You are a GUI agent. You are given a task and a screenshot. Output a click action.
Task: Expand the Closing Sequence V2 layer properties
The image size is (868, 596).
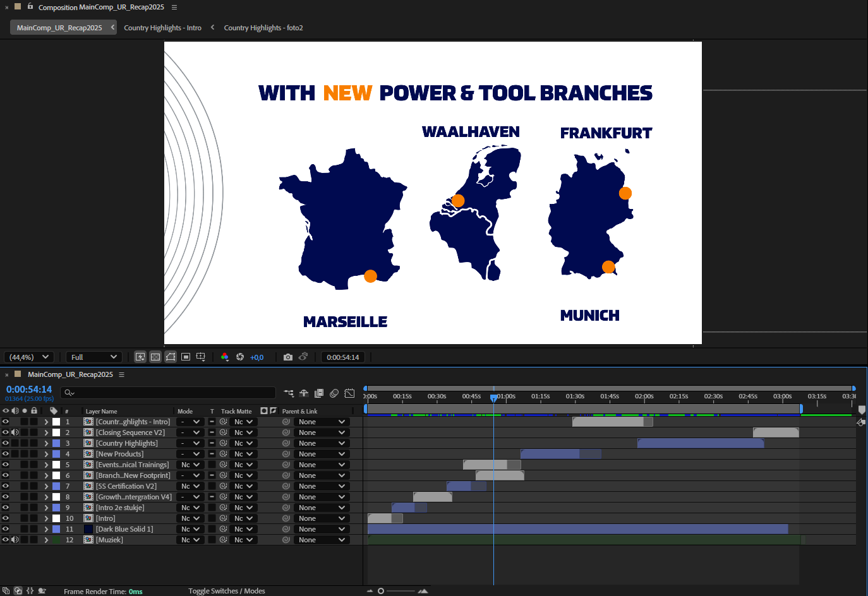coord(46,432)
